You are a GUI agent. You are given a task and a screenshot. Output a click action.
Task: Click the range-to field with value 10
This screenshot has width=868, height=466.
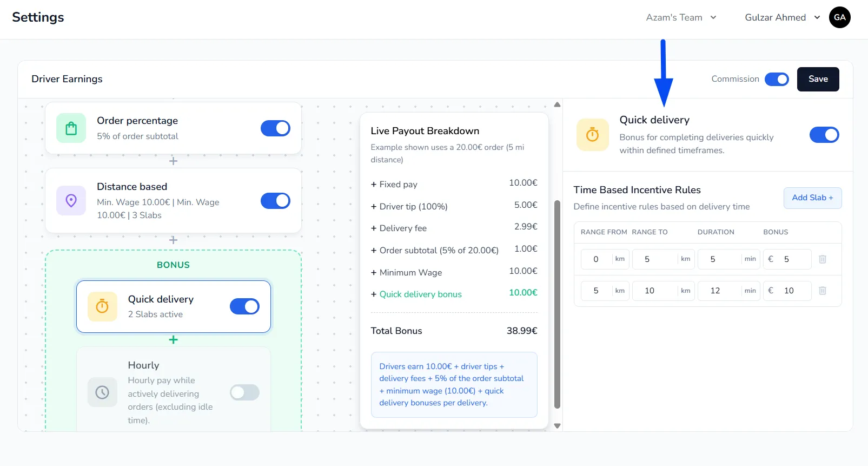(x=664, y=291)
